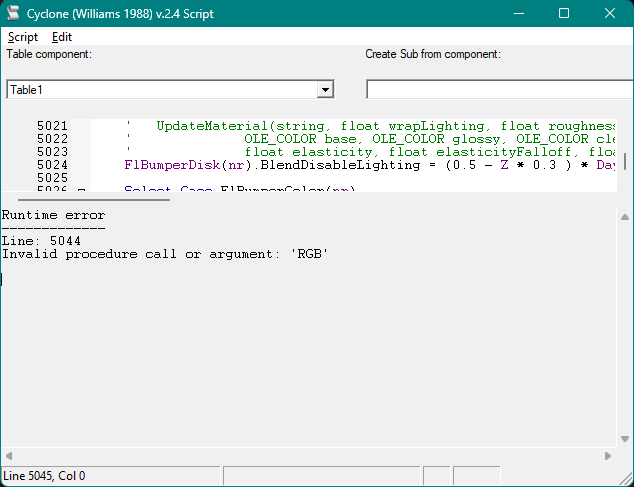Click the 'Runtime error' text in the output

click(x=53, y=215)
